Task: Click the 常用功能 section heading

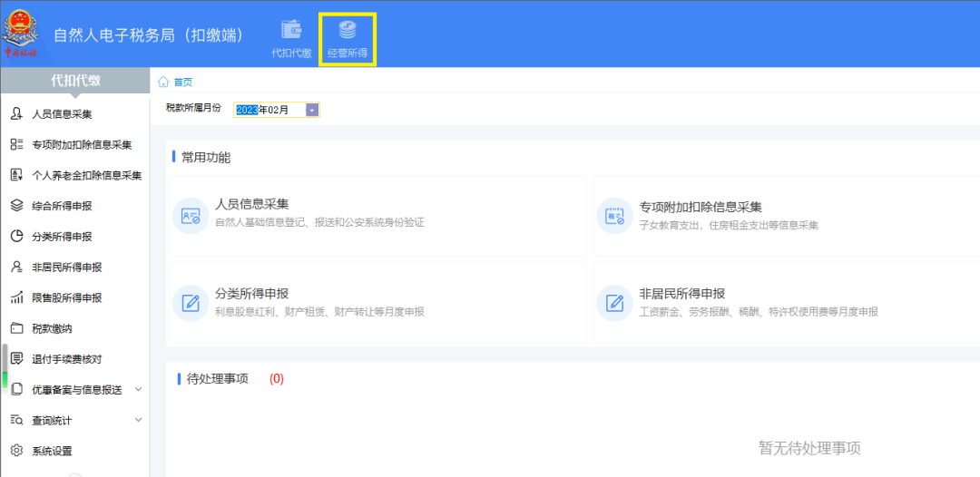Action: tap(206, 157)
